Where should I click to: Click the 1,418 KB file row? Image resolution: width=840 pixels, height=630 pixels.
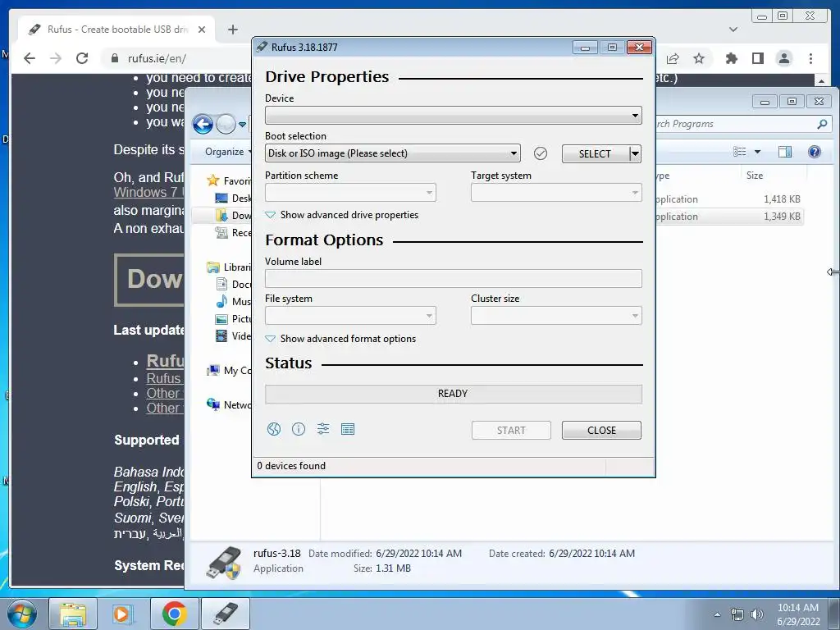pyautogui.click(x=729, y=199)
